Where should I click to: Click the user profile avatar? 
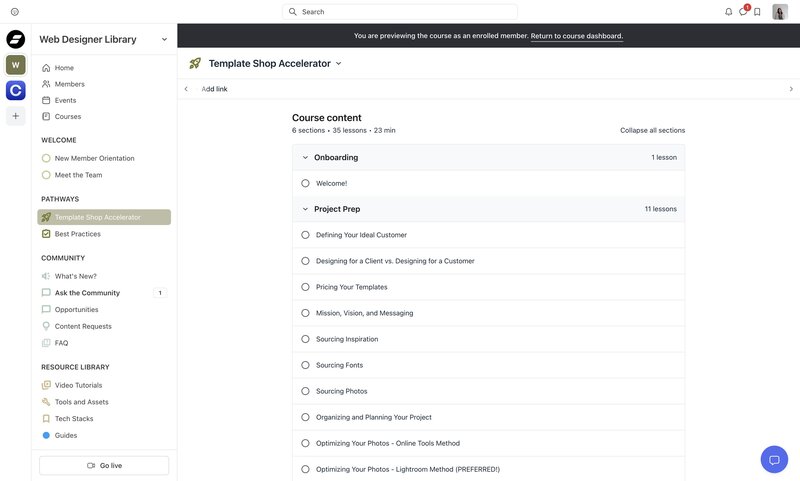(x=780, y=12)
